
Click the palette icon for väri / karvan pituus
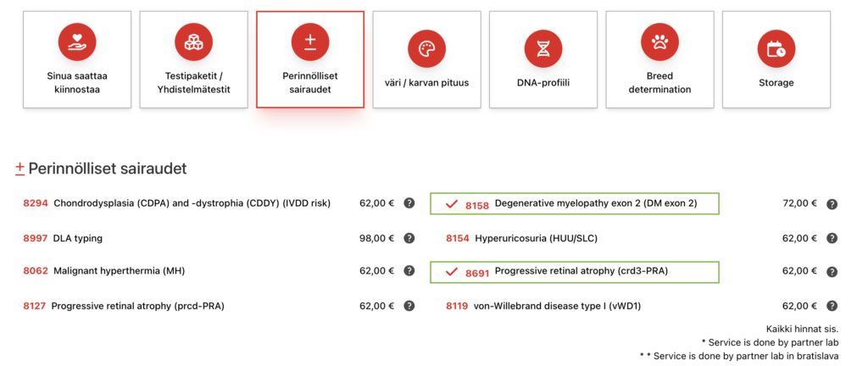pyautogui.click(x=426, y=47)
